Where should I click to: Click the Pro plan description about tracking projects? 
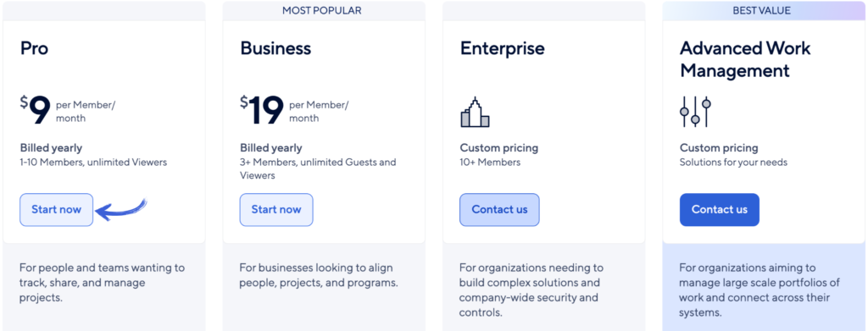tap(103, 283)
